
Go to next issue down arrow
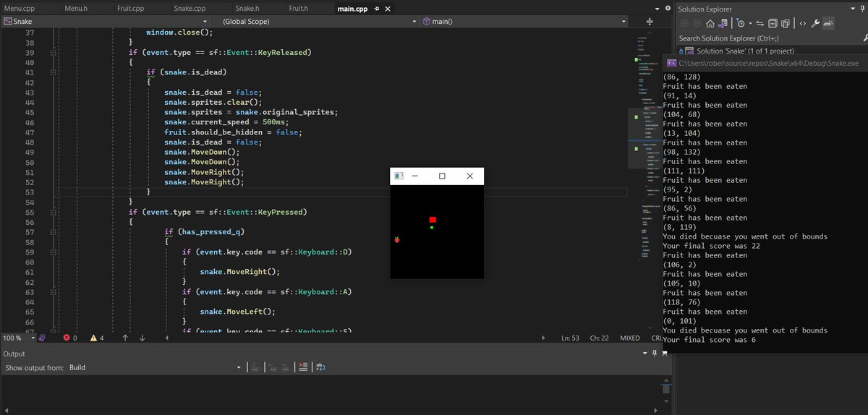[142, 338]
